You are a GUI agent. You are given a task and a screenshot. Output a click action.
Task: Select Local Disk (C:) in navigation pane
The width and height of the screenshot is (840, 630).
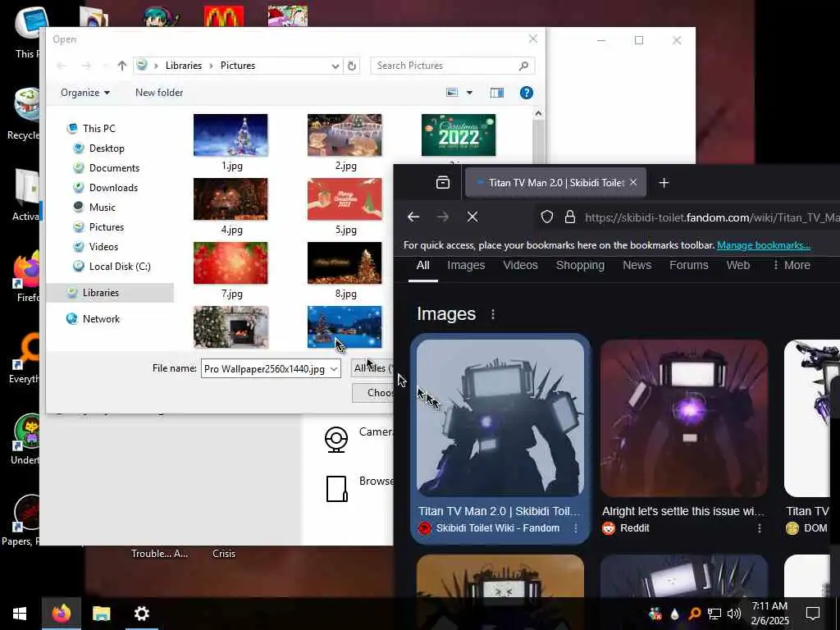tap(120, 267)
